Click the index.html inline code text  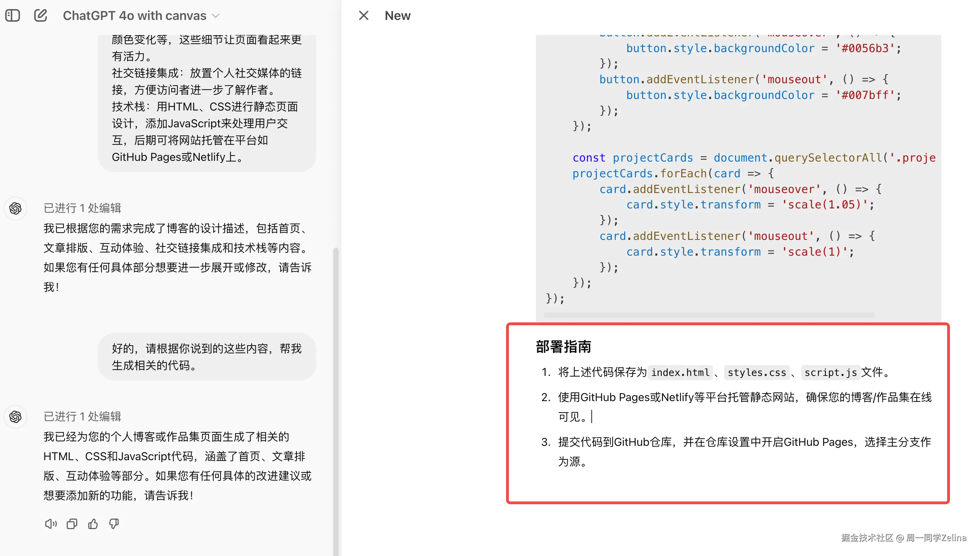coord(680,372)
